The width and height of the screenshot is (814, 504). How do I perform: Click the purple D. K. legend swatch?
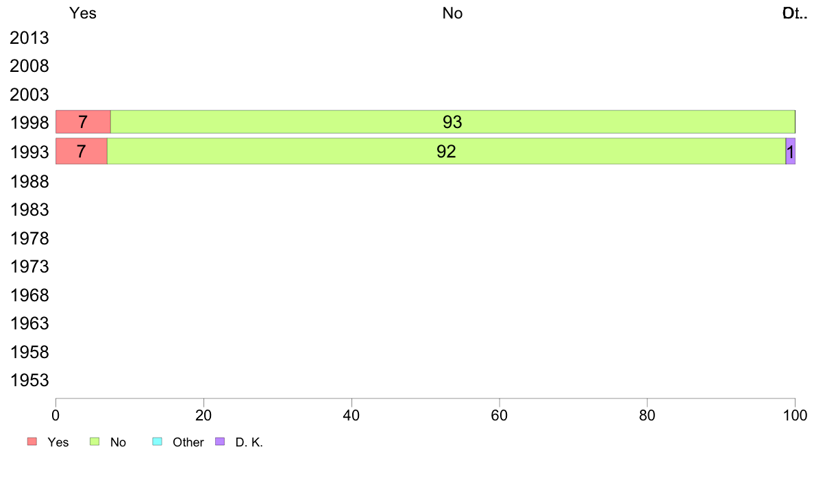tap(220, 442)
